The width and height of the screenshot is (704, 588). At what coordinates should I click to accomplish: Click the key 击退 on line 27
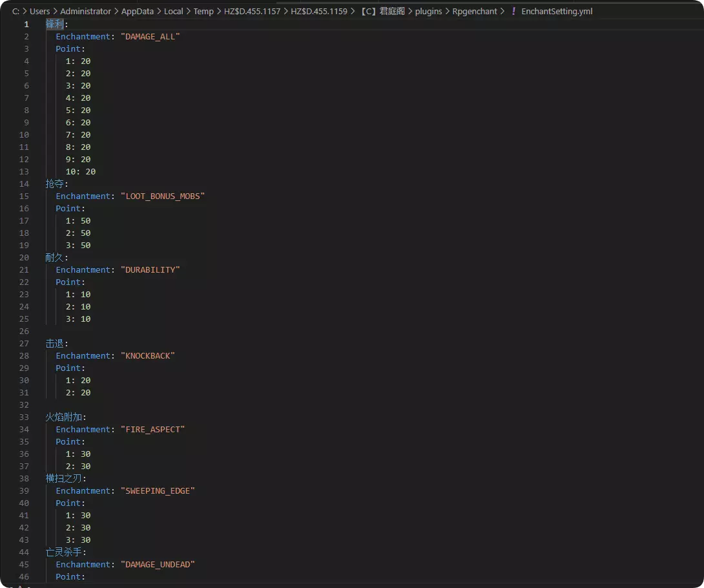pyautogui.click(x=55, y=343)
